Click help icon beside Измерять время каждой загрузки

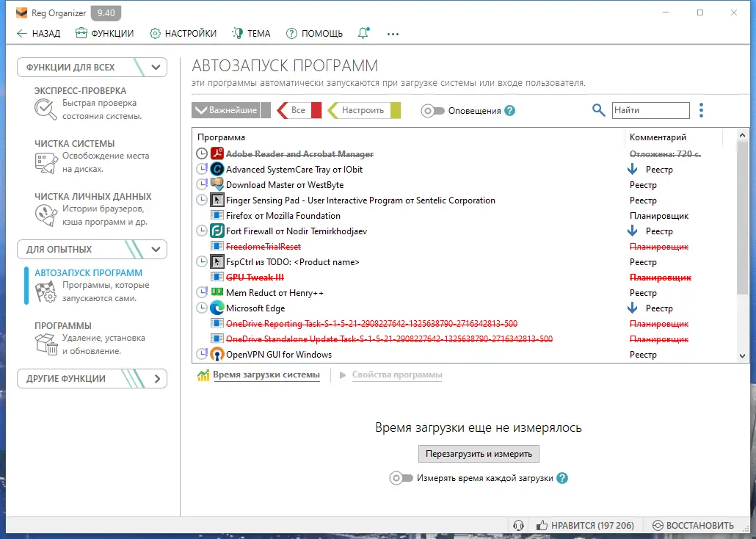click(562, 478)
